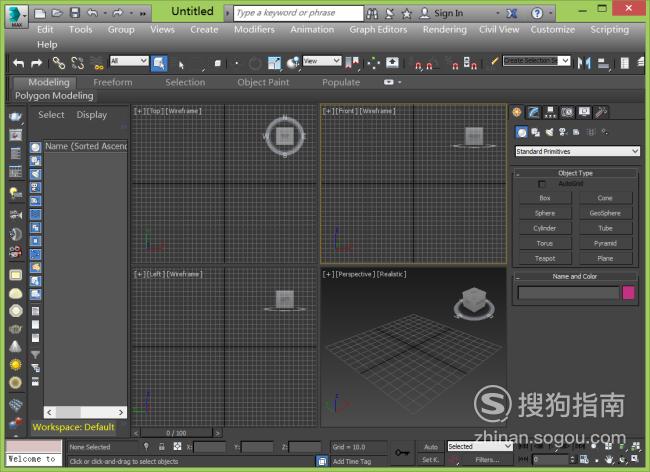Image resolution: width=650 pixels, height=472 pixels.
Task: Toggle the AutoGrid checkbox
Action: (x=541, y=184)
